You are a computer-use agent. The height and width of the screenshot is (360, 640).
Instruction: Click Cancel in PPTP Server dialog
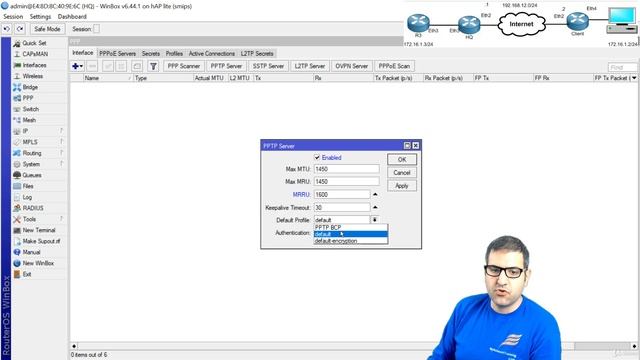[402, 173]
